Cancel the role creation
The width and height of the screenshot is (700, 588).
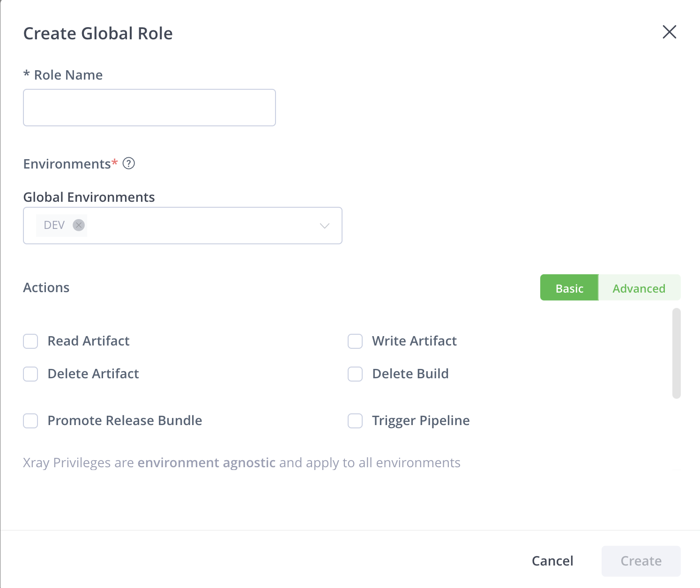(x=552, y=561)
